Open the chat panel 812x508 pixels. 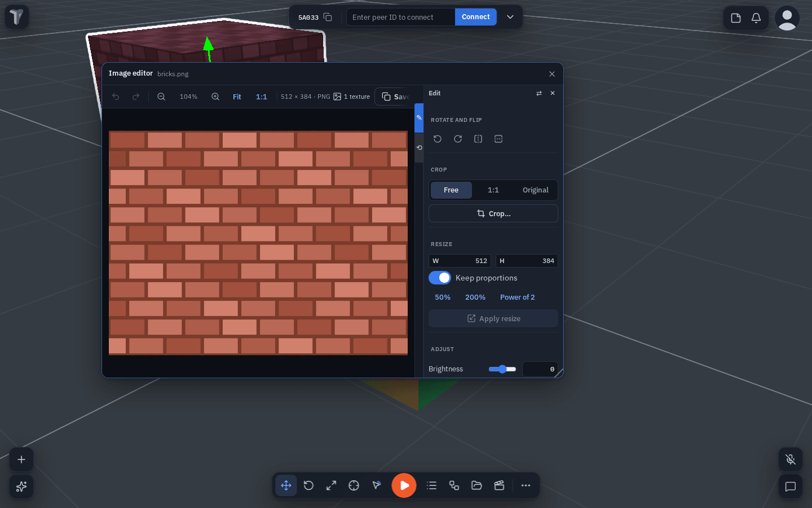(x=791, y=487)
